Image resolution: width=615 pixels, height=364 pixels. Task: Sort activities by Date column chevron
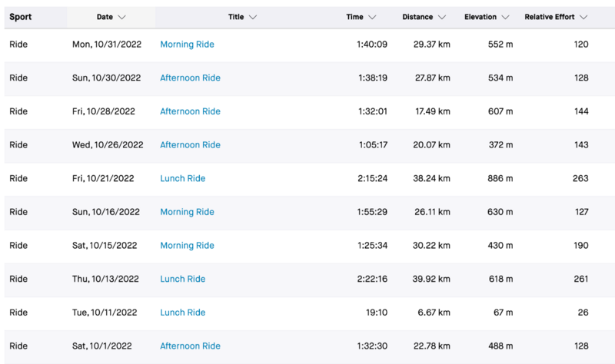tap(122, 17)
